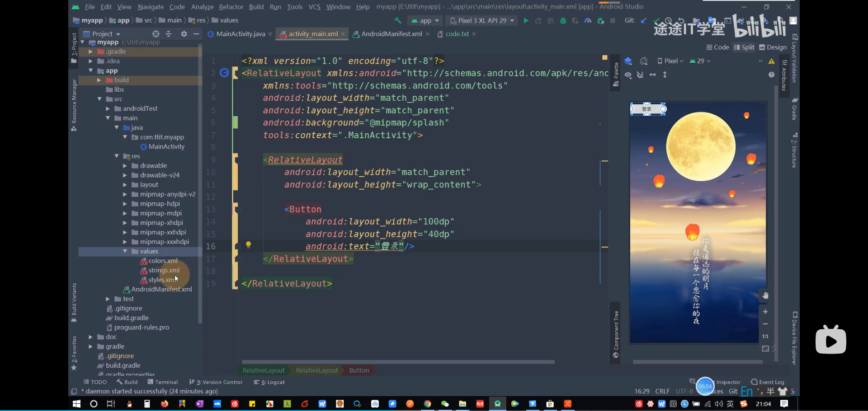Open the Event Log
The width and height of the screenshot is (868, 411).
[x=768, y=382]
